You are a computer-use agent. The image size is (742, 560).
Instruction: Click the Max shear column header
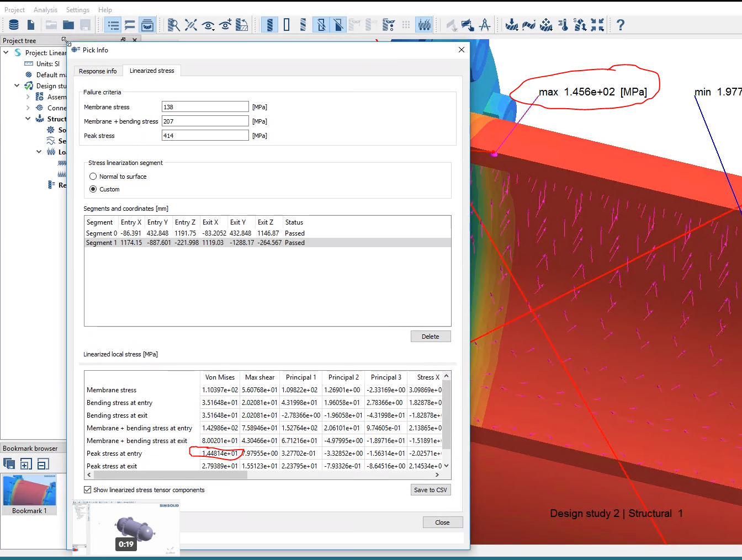pyautogui.click(x=259, y=377)
